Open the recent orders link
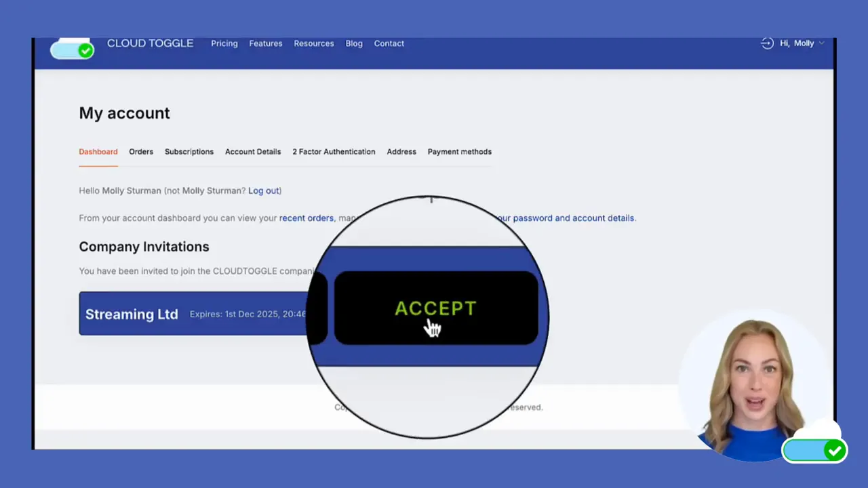The height and width of the screenshot is (488, 868). pos(306,218)
